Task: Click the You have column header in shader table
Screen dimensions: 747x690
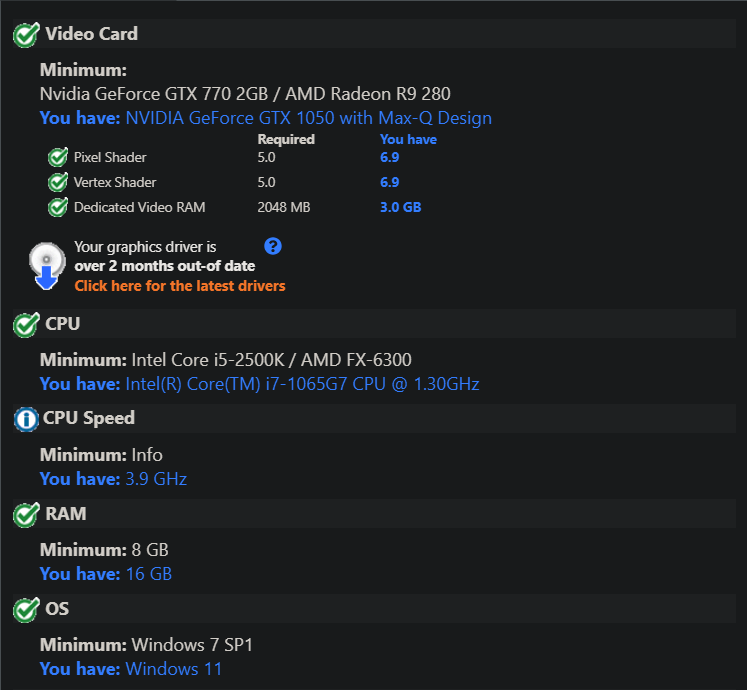Action: click(x=408, y=139)
